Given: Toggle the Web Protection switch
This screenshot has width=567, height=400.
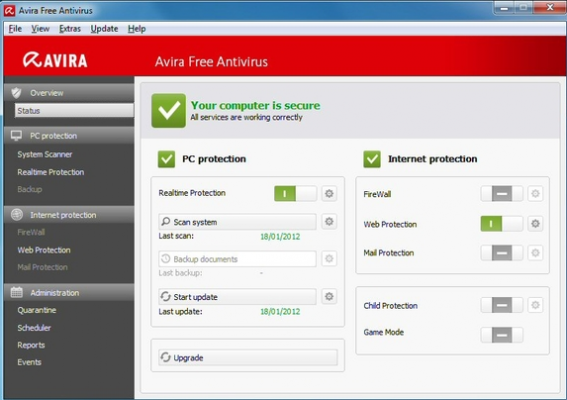Looking at the screenshot, I should coord(502,224).
